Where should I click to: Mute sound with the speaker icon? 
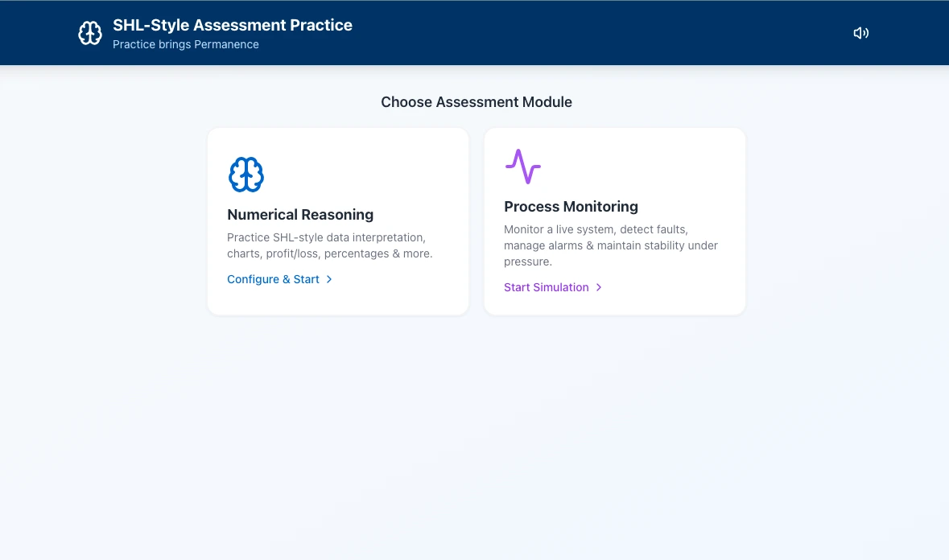(860, 33)
